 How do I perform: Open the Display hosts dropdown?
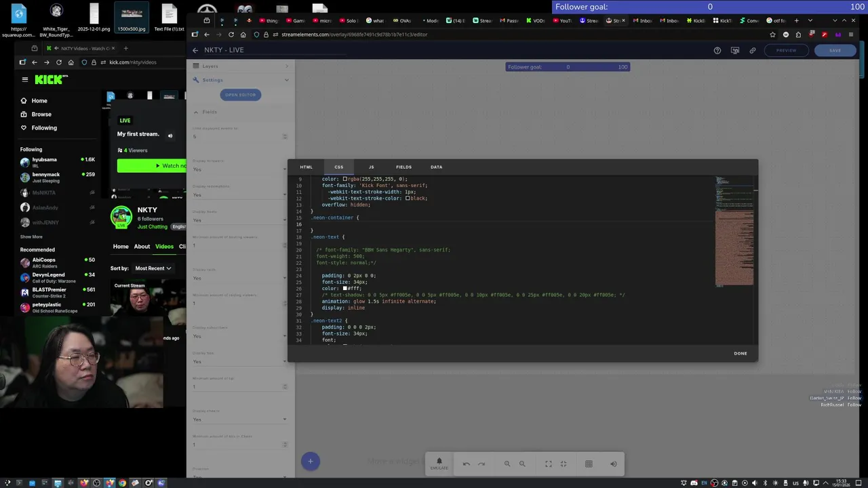click(x=240, y=220)
